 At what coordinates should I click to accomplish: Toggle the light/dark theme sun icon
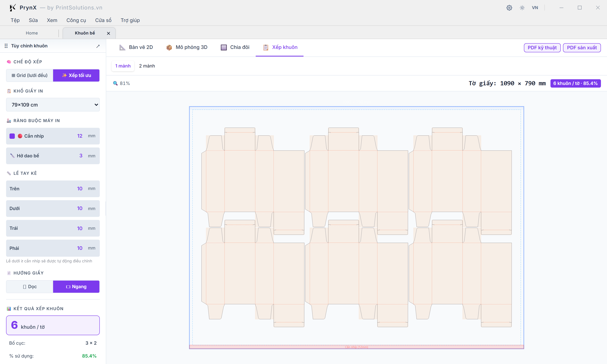pyautogui.click(x=522, y=8)
